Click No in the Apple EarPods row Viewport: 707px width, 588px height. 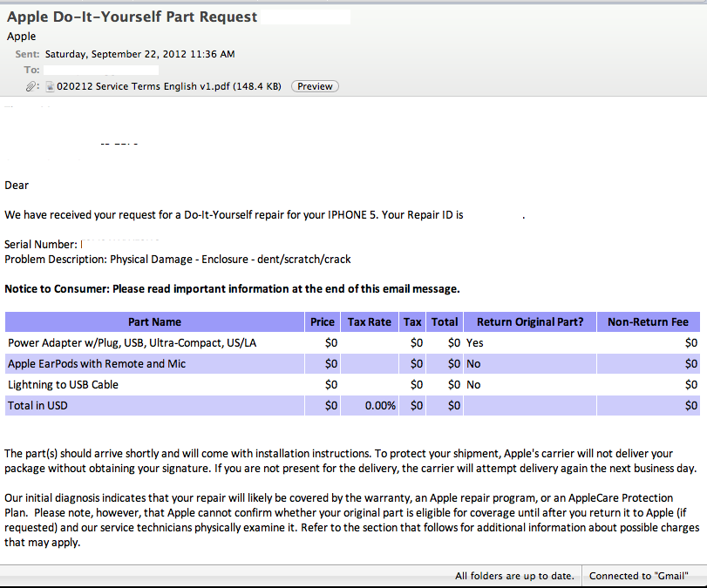pyautogui.click(x=473, y=363)
